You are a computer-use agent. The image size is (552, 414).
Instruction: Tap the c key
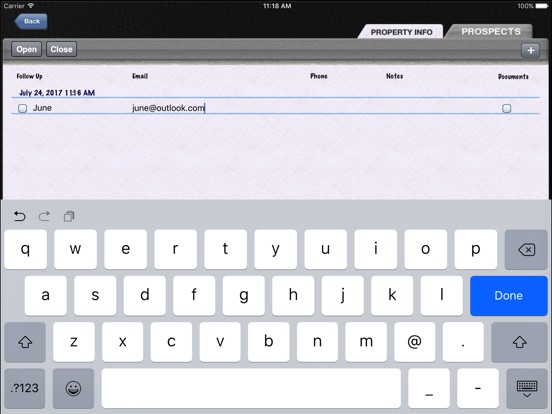[171, 342]
